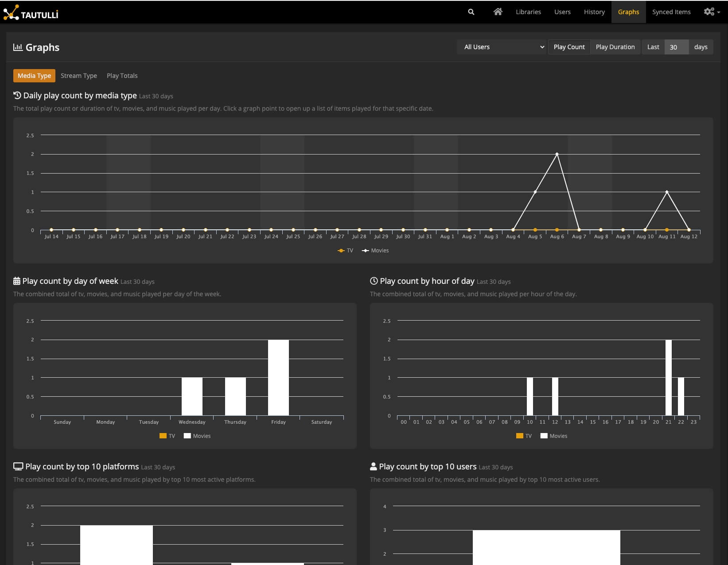Click the tallest bar in top platforms chart

point(117,545)
